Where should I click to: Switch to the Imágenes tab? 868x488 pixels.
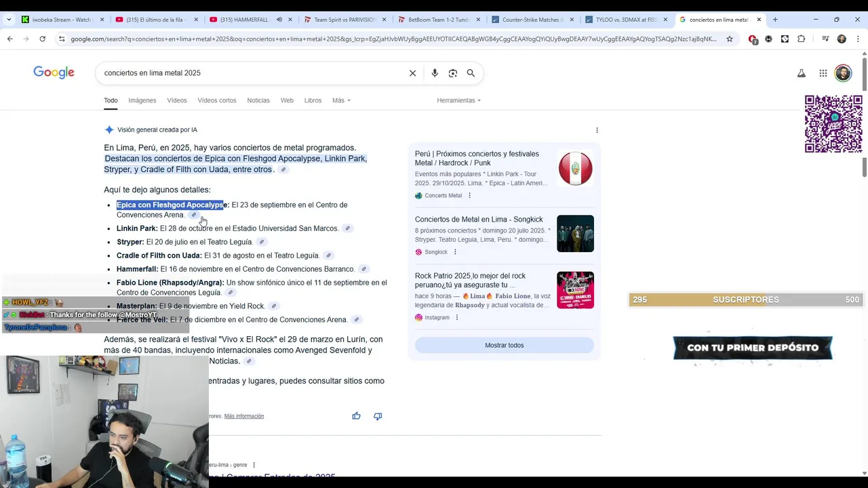tap(142, 100)
